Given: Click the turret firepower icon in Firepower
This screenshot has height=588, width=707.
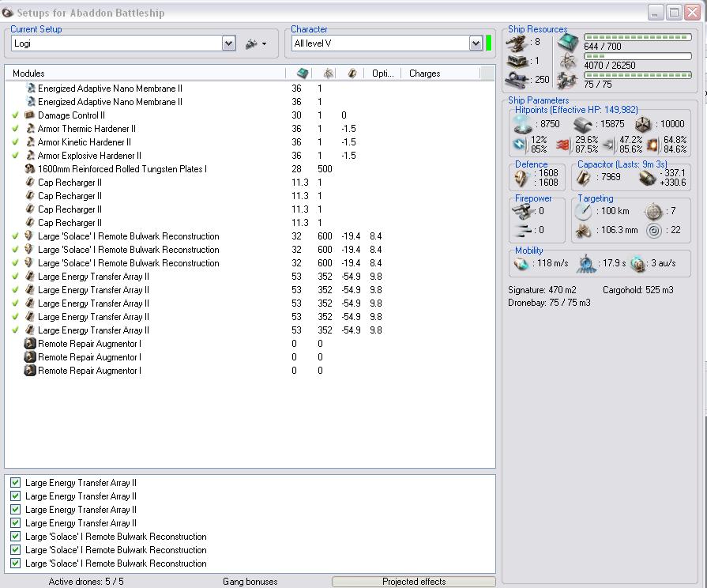Looking at the screenshot, I should tap(523, 211).
